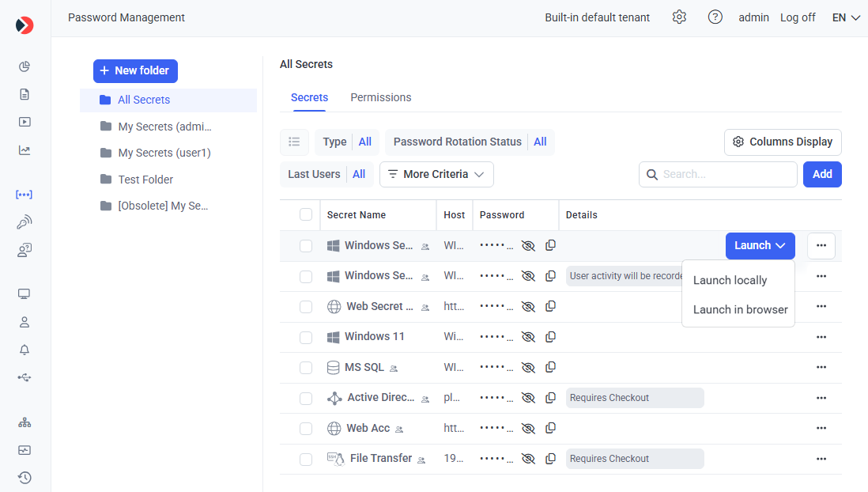
Task: Choose Launch locally from menu
Action: click(x=730, y=280)
